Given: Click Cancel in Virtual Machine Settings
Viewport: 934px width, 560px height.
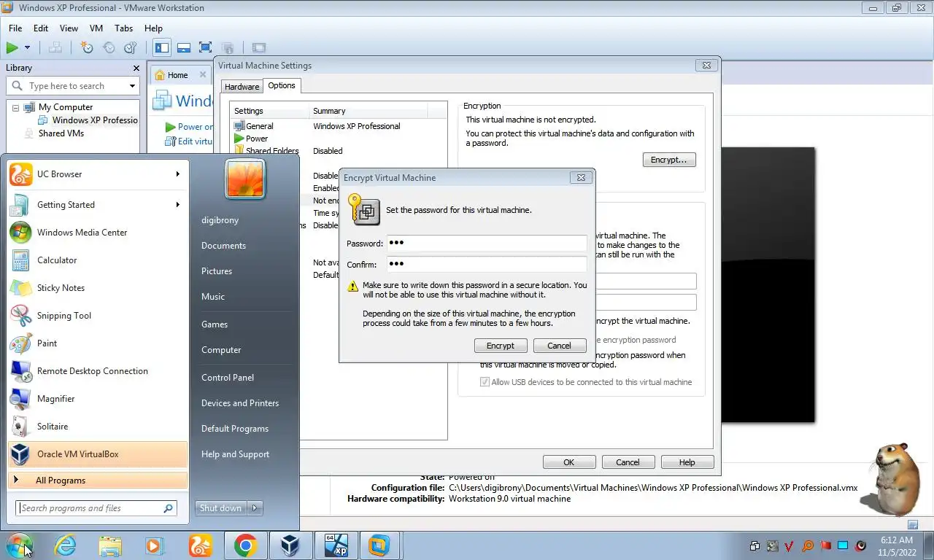Looking at the screenshot, I should point(628,462).
